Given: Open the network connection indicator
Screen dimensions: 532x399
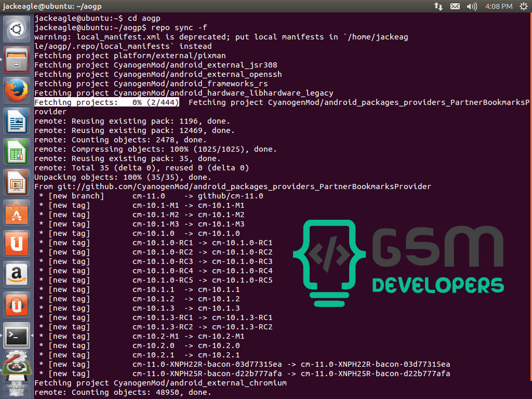Looking at the screenshot, I should pyautogui.click(x=438, y=6).
